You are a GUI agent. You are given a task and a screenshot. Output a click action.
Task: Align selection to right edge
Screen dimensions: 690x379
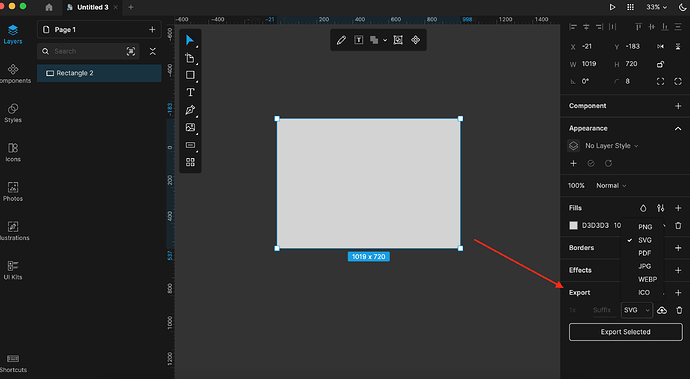(599, 27)
